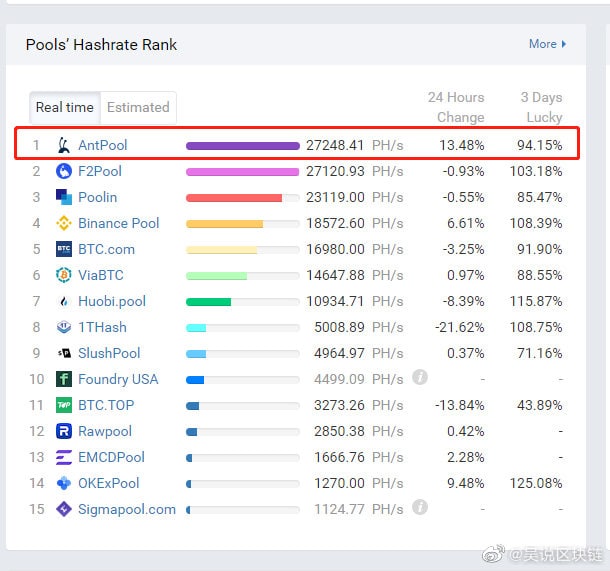Click the 23119.00 PH/s hashrate value
This screenshot has width=610, height=571.
tap(355, 197)
